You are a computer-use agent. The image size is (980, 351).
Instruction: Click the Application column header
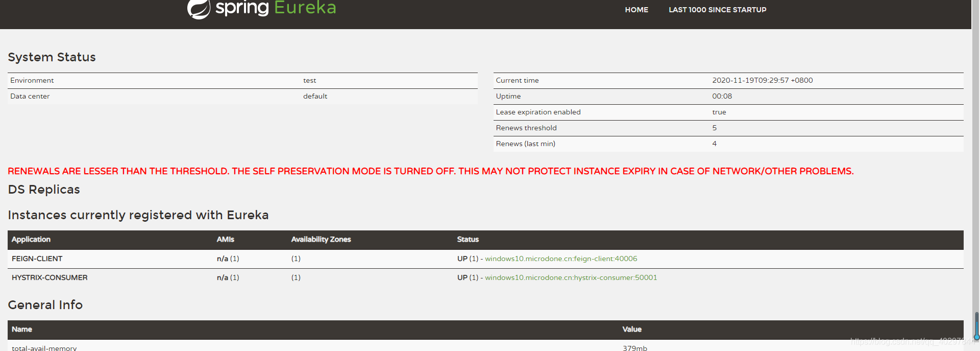(x=31, y=239)
